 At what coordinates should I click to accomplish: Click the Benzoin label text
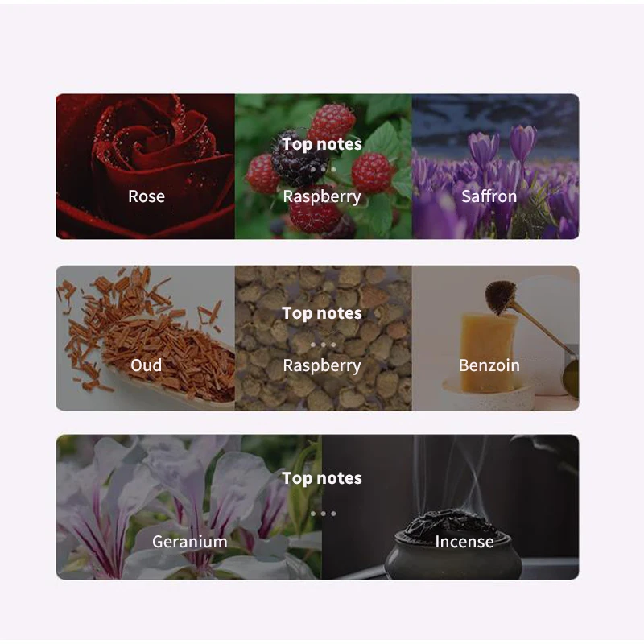point(489,365)
